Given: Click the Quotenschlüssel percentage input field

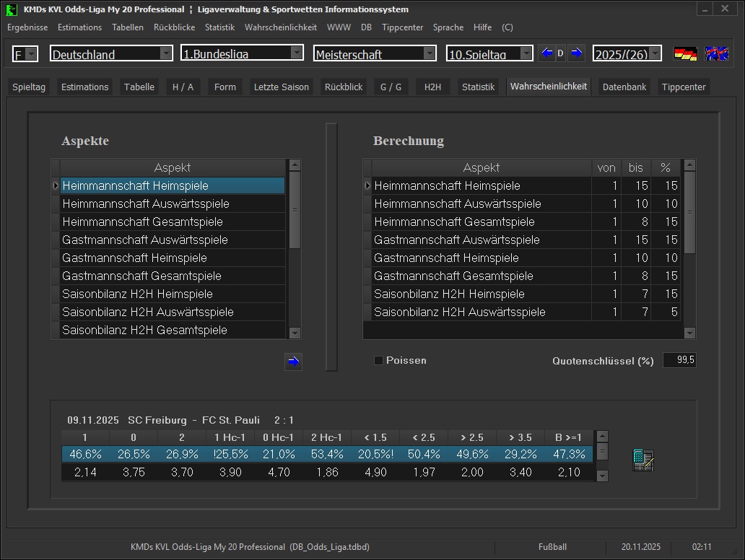Looking at the screenshot, I should coord(679,360).
